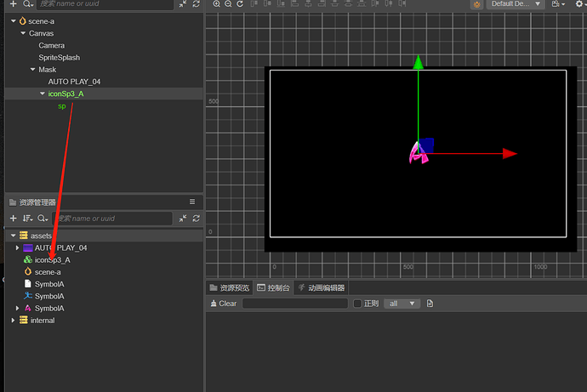Open the hierarchy search type magnifier menu
This screenshot has height=392, width=587.
[x=28, y=3]
